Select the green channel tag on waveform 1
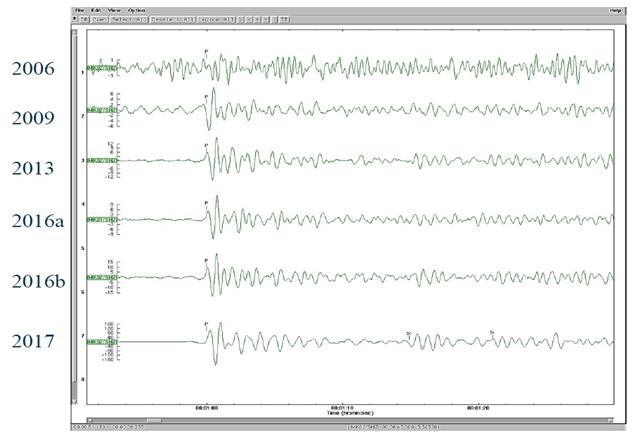This screenshot has width=633, height=434. [x=98, y=68]
